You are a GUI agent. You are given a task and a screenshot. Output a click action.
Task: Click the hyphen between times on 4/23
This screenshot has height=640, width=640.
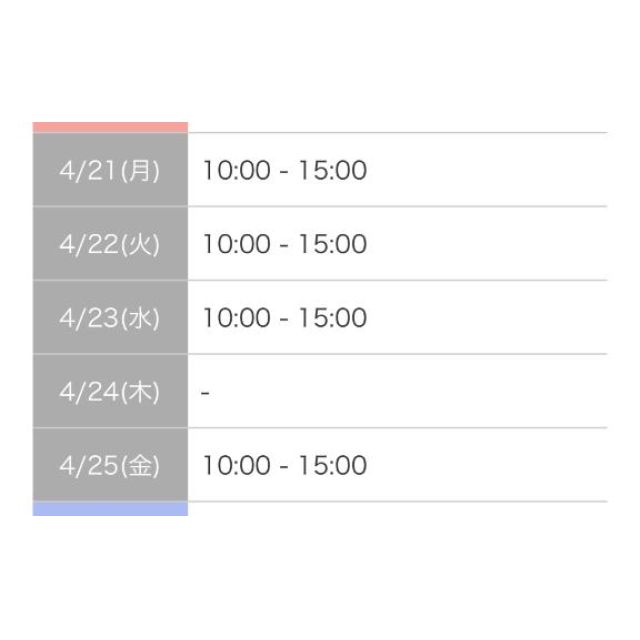(285, 319)
